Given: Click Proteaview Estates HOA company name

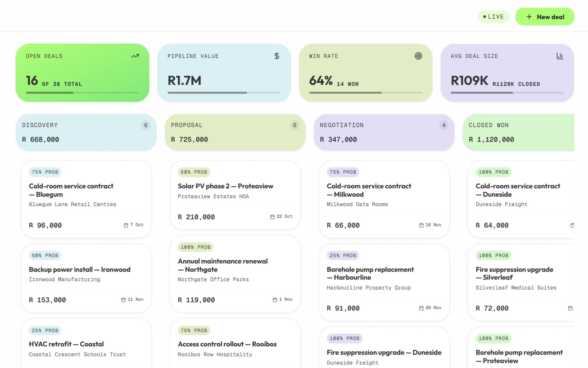Looking at the screenshot, I should (x=213, y=196).
